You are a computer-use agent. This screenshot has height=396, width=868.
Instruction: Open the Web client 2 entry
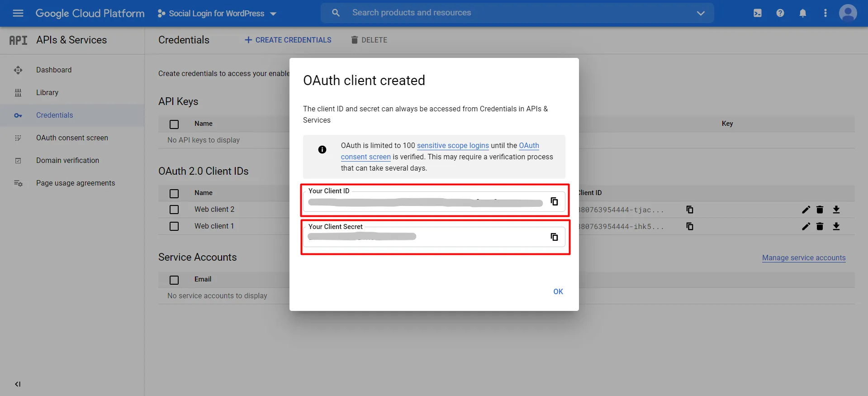[x=214, y=209]
